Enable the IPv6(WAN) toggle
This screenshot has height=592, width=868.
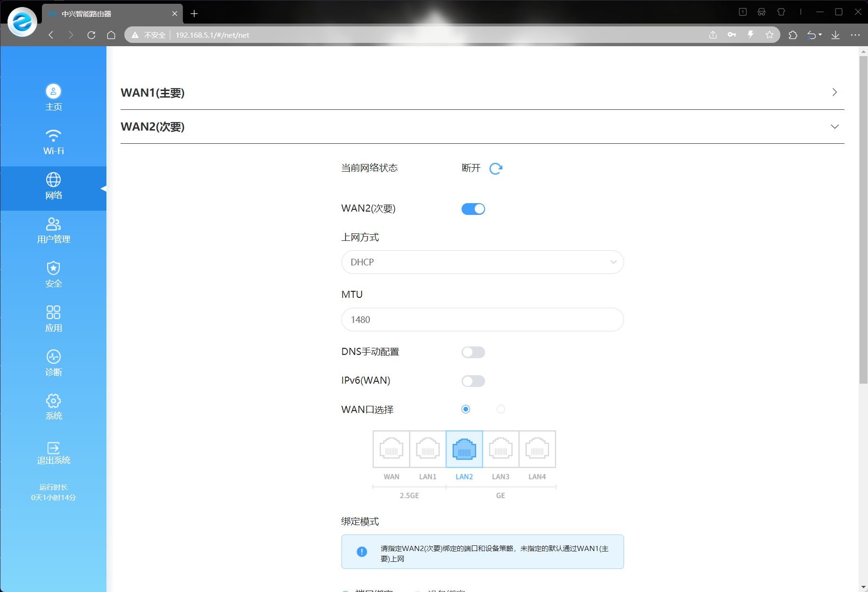point(473,381)
